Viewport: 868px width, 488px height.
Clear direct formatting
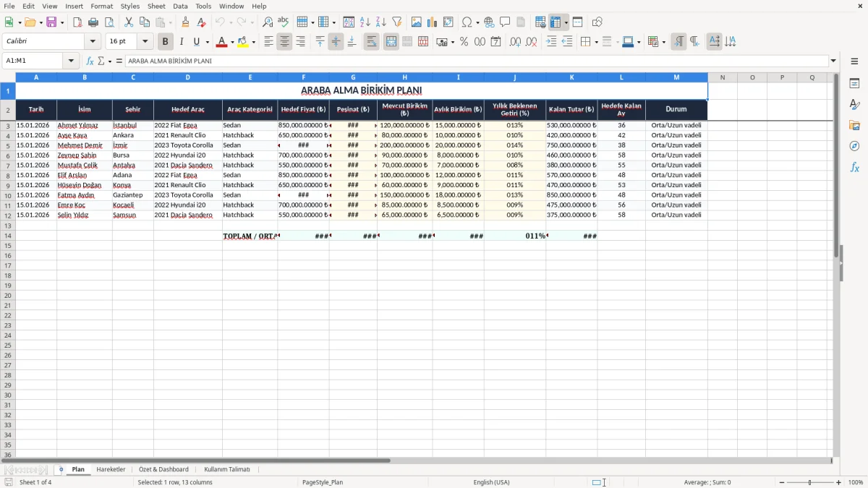[x=201, y=22]
